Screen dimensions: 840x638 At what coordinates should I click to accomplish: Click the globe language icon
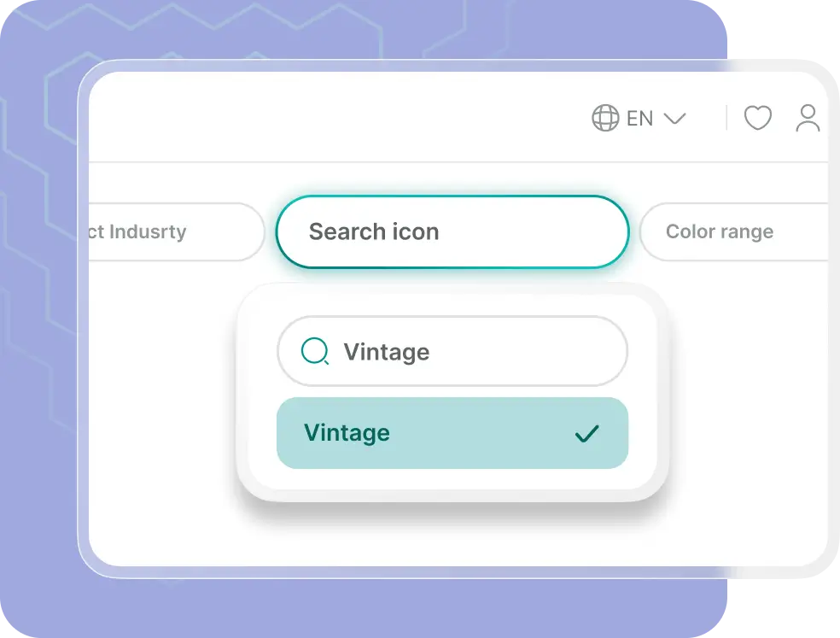coord(605,118)
